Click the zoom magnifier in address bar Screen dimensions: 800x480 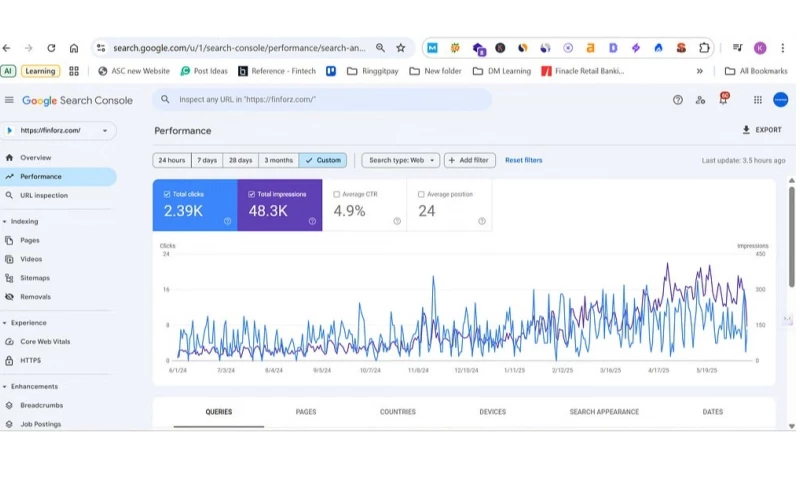coord(380,48)
